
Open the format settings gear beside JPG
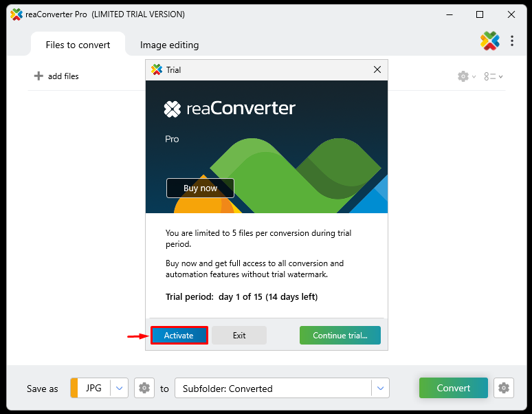coord(144,388)
